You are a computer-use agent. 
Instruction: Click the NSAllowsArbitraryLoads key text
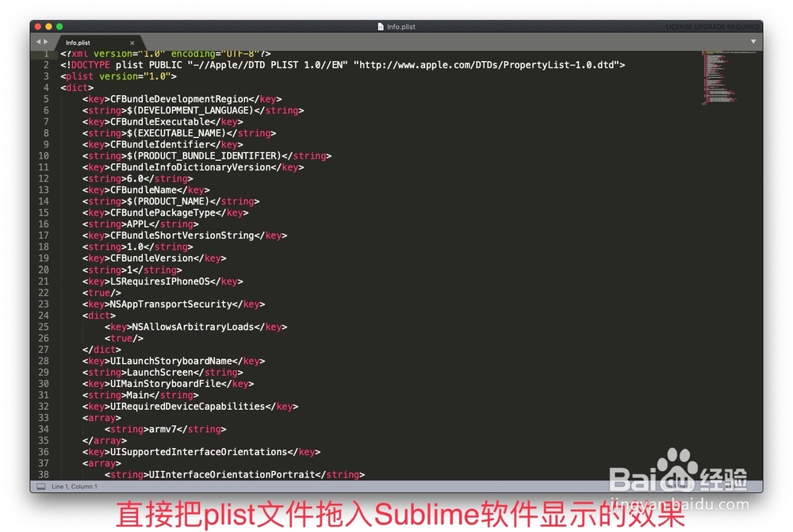point(193,327)
